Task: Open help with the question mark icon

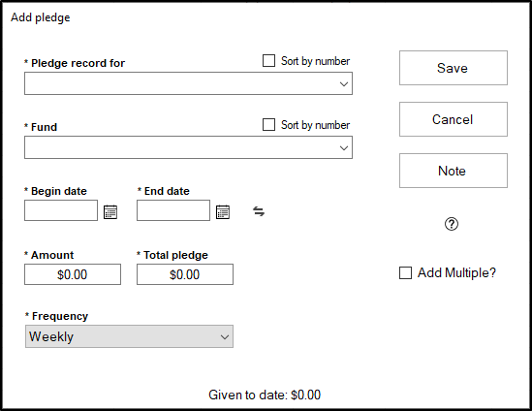Action: (452, 224)
